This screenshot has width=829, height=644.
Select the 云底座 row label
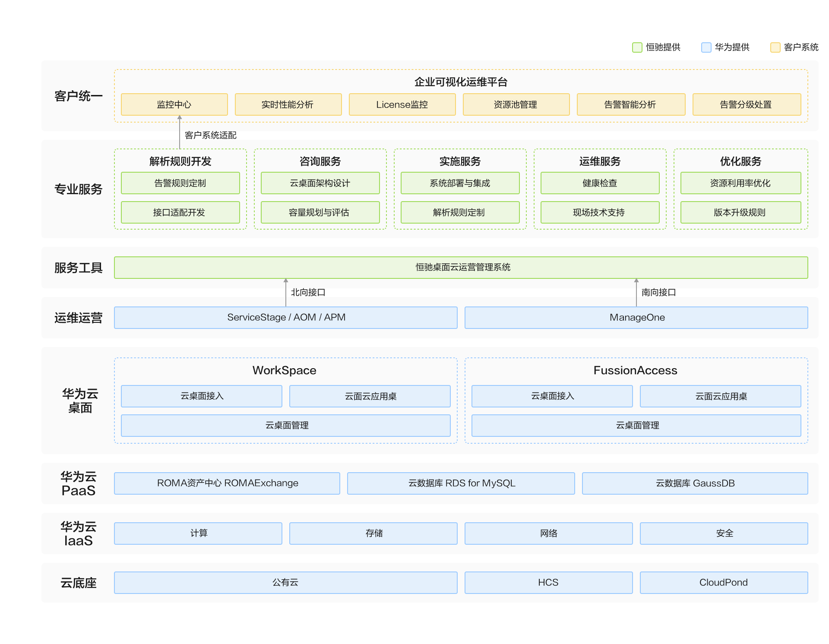click(x=78, y=583)
